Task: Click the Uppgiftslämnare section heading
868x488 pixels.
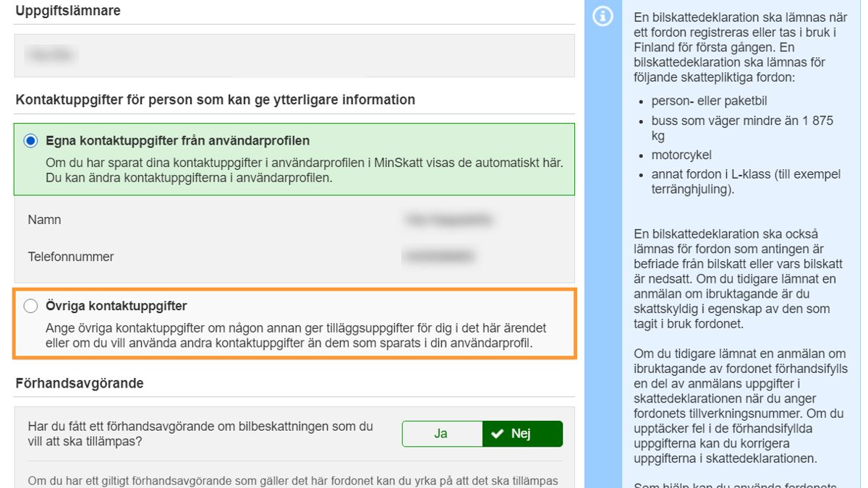Action: [x=68, y=11]
